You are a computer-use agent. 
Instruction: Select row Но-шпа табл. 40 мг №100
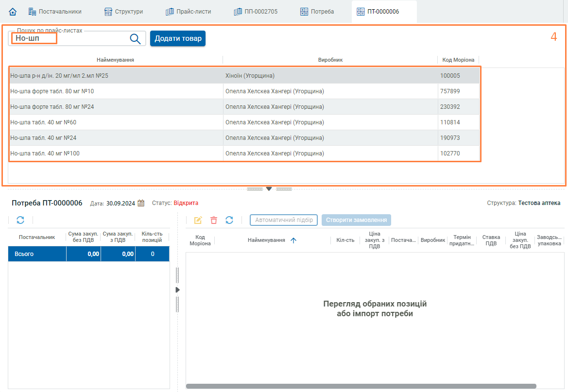tap(244, 153)
